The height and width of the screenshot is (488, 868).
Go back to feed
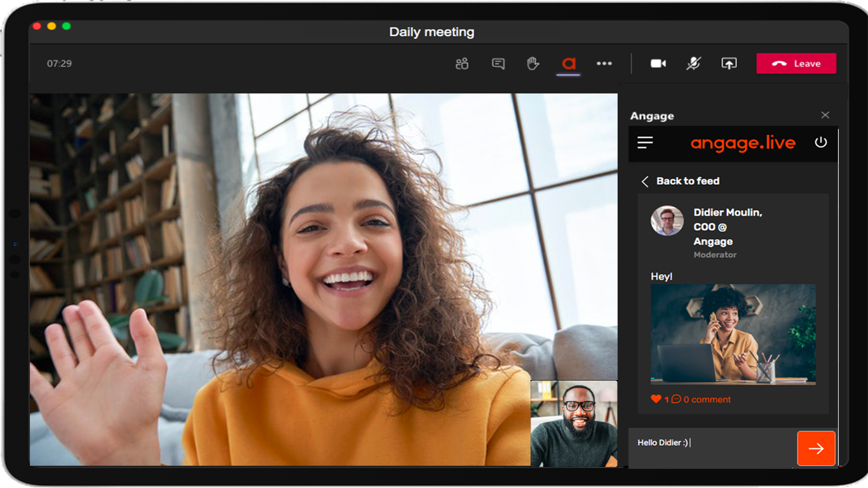tap(681, 181)
